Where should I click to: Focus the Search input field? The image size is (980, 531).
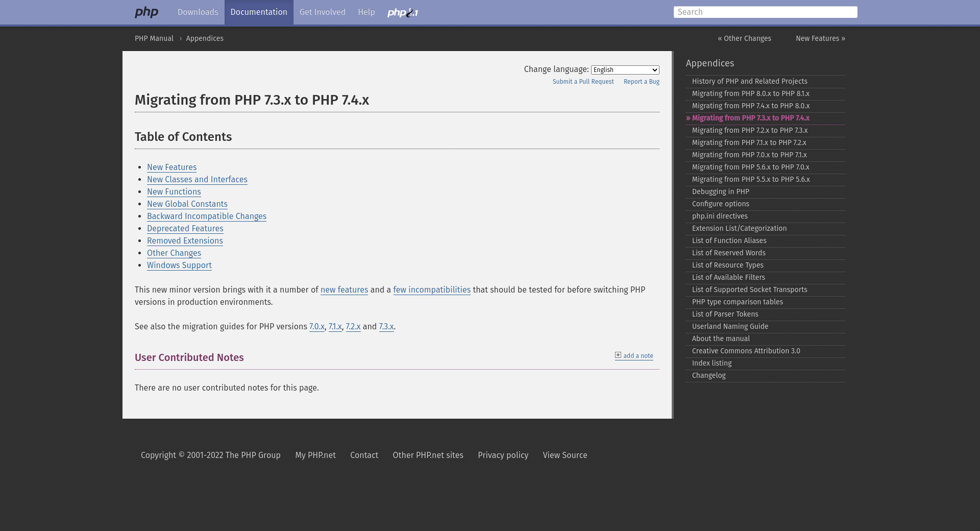[x=765, y=12]
